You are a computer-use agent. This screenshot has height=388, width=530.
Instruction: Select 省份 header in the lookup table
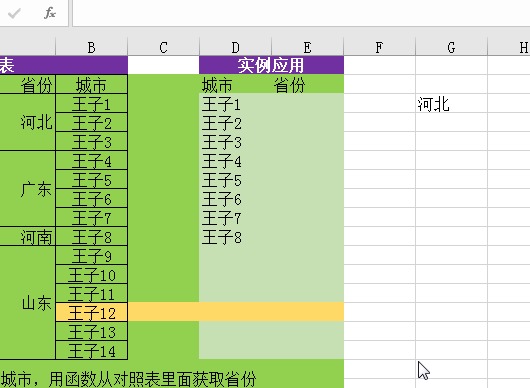point(27,84)
